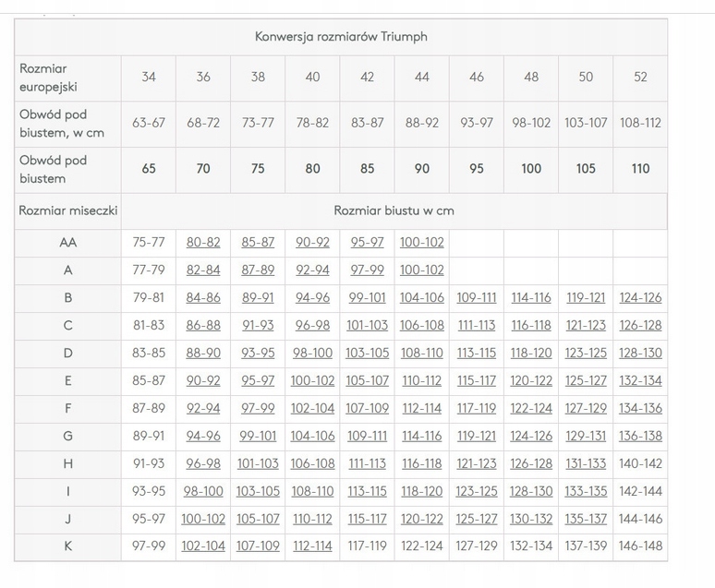Select the 98-100 link in row I

click(203, 491)
